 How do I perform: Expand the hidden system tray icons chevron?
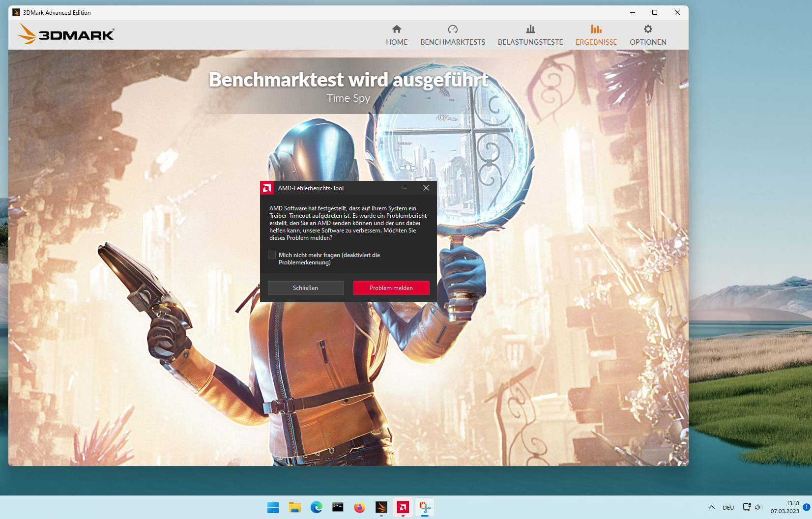[712, 507]
